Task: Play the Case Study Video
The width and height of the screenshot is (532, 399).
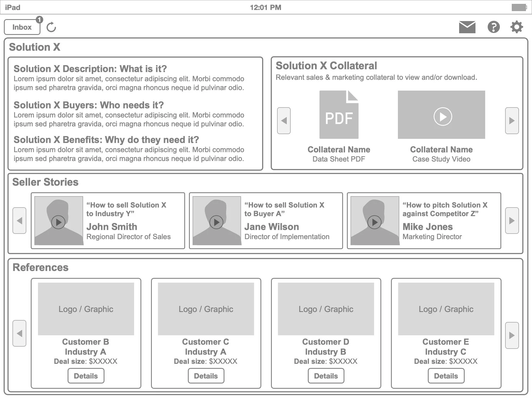Action: [x=443, y=117]
